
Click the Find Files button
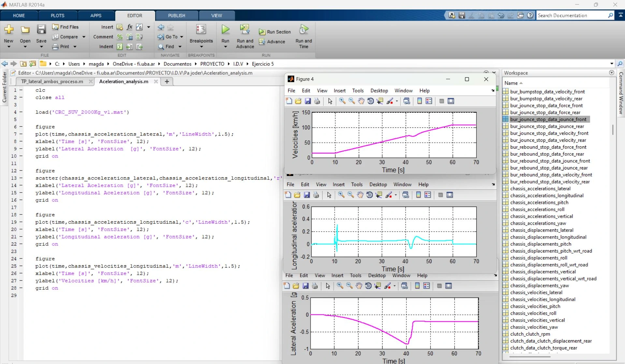click(x=65, y=27)
